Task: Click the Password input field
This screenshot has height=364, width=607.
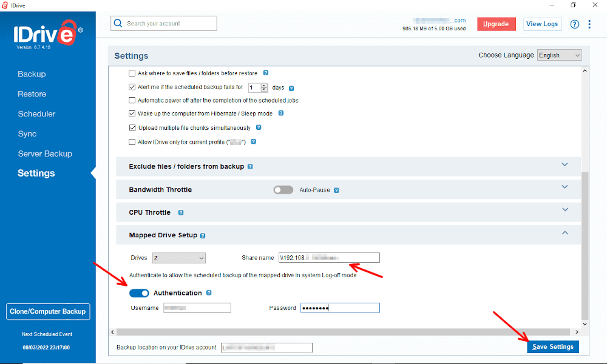Action: (340, 308)
